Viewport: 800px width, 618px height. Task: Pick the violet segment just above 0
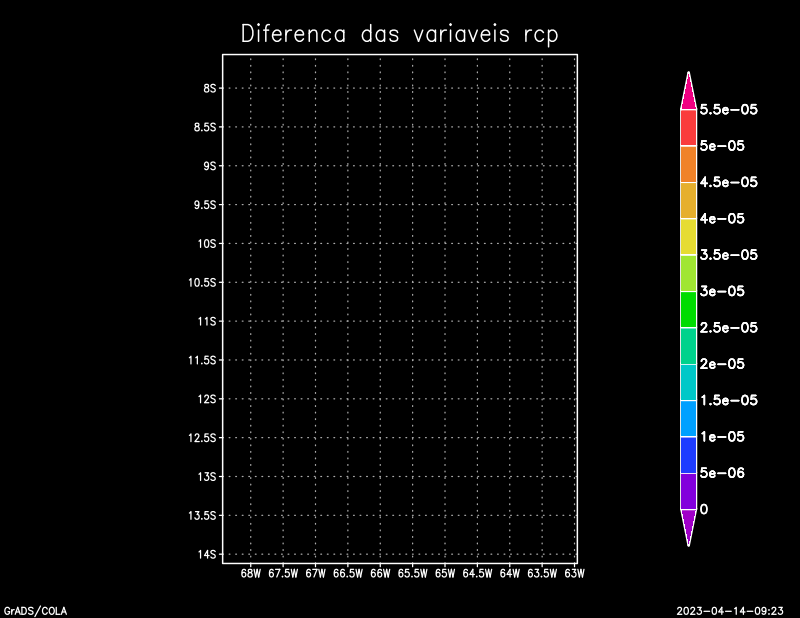coord(688,491)
